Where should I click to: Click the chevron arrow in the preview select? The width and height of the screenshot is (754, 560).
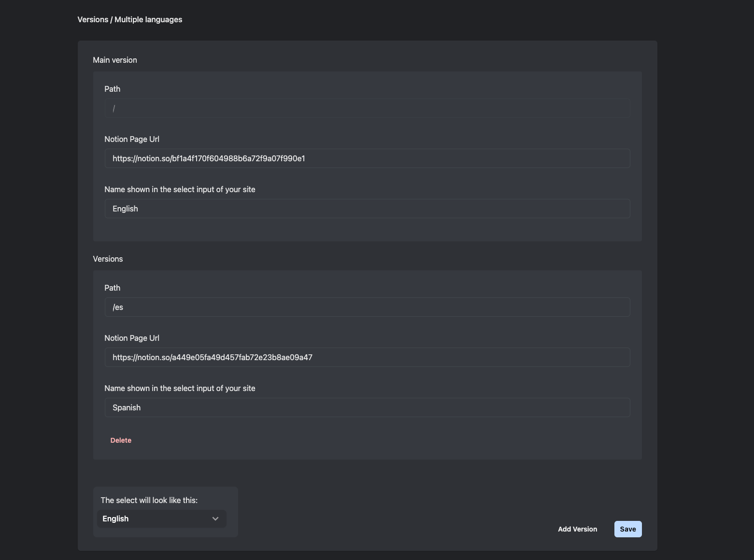(215, 519)
